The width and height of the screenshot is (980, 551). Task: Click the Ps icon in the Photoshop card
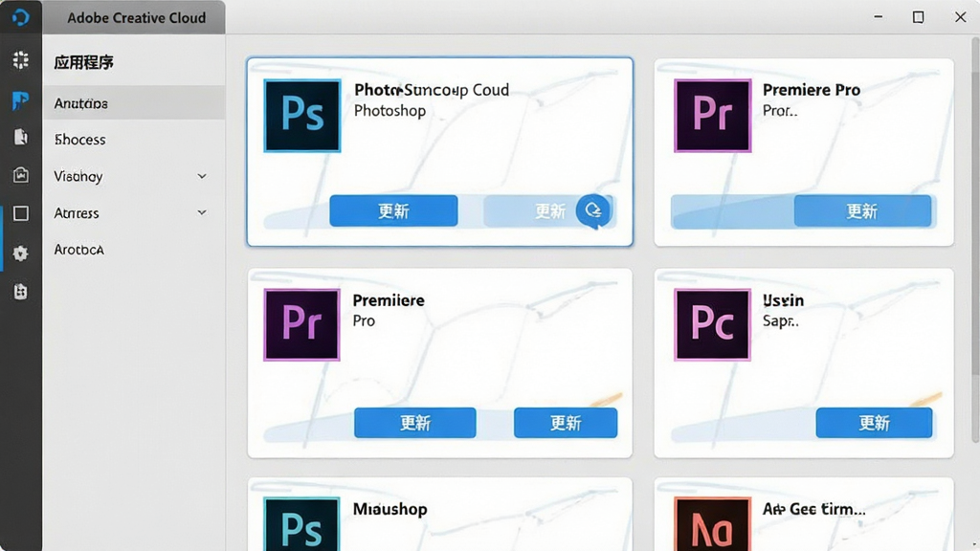coord(302,116)
